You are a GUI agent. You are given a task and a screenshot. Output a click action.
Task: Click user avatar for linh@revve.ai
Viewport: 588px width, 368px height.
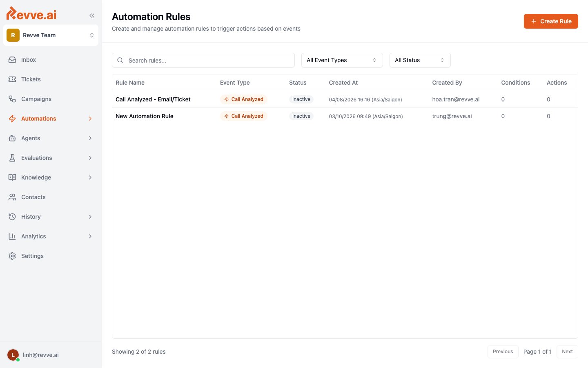tap(13, 355)
